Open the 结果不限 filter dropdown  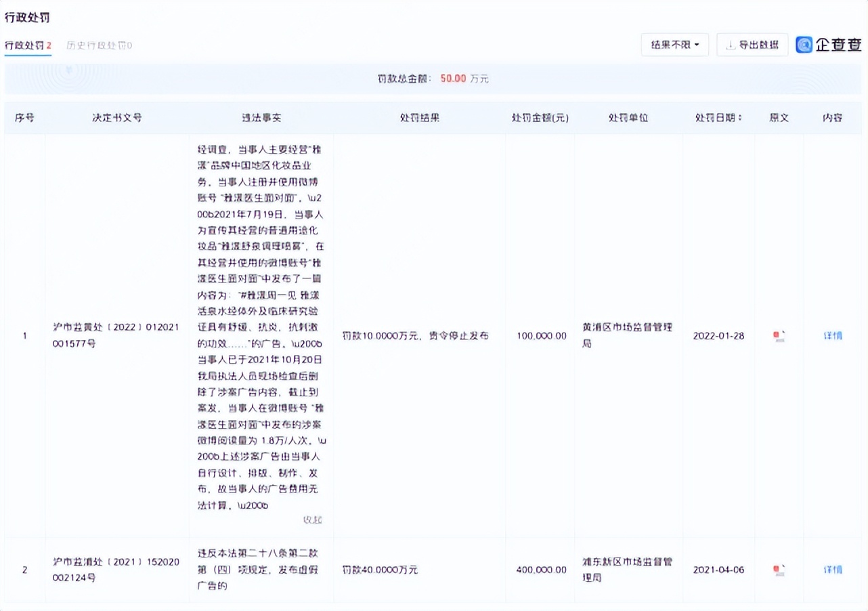coord(674,45)
